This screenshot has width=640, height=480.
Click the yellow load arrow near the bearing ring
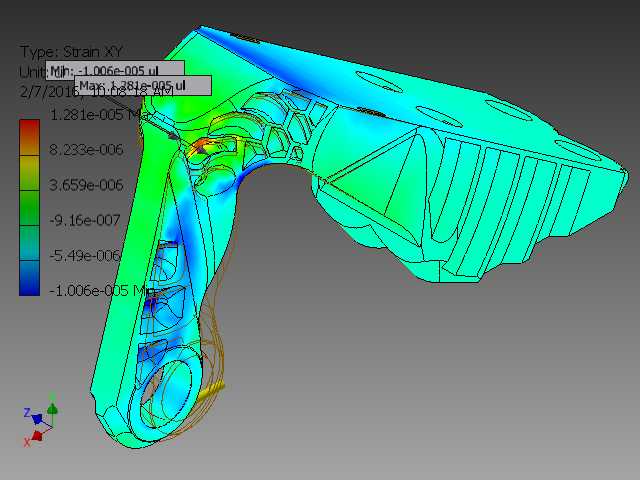pyautogui.click(x=211, y=389)
